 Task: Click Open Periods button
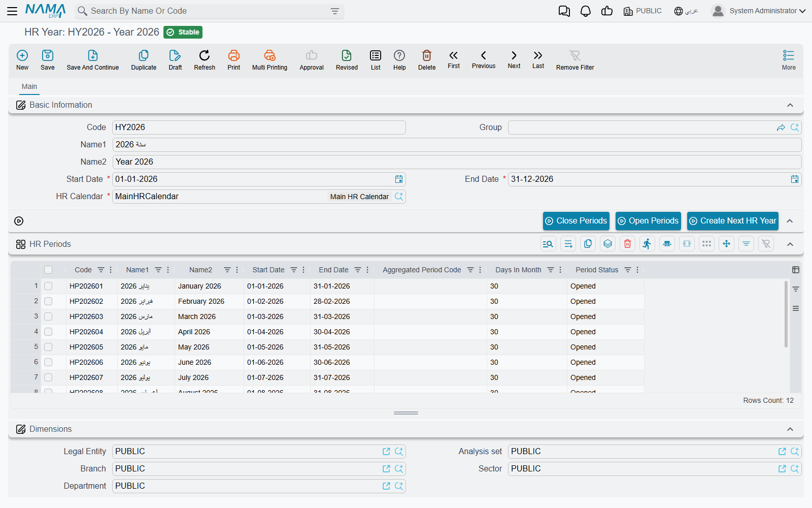click(648, 221)
